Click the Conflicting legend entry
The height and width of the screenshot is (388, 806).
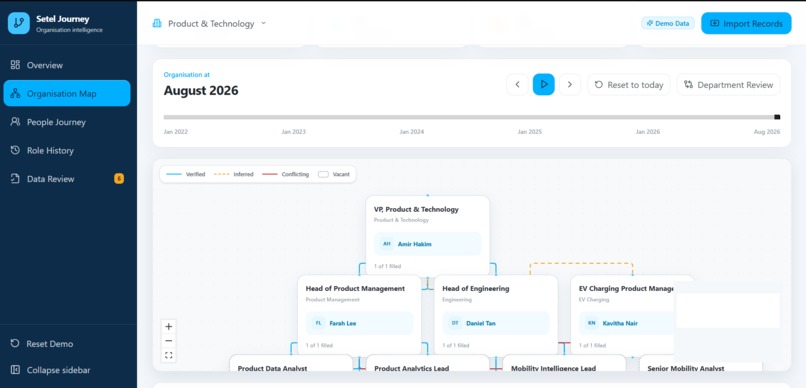pyautogui.click(x=285, y=174)
